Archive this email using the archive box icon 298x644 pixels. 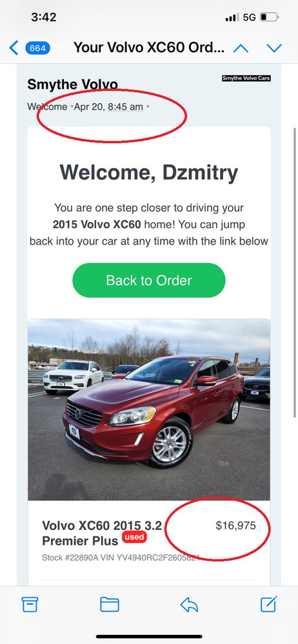[x=30, y=605]
